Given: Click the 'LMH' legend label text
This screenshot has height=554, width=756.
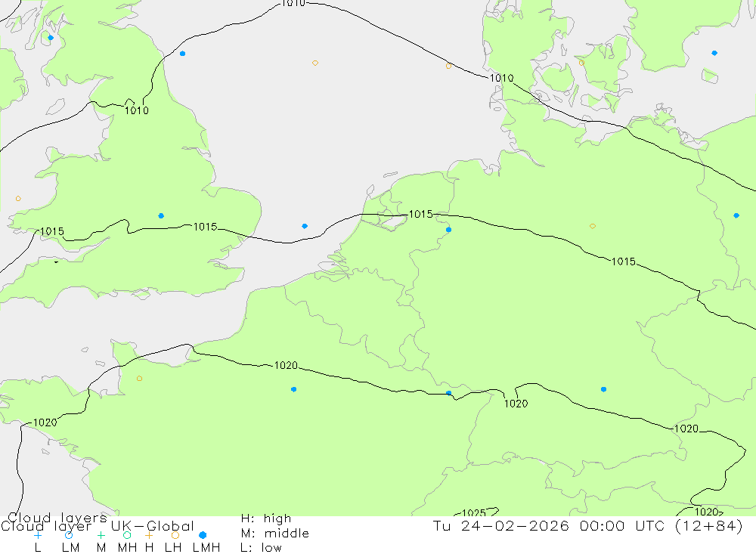Looking at the screenshot, I should pos(206,548).
